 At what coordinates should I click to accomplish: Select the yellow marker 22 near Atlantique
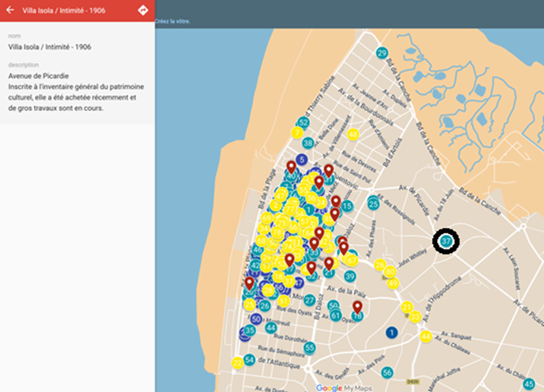coord(237,363)
